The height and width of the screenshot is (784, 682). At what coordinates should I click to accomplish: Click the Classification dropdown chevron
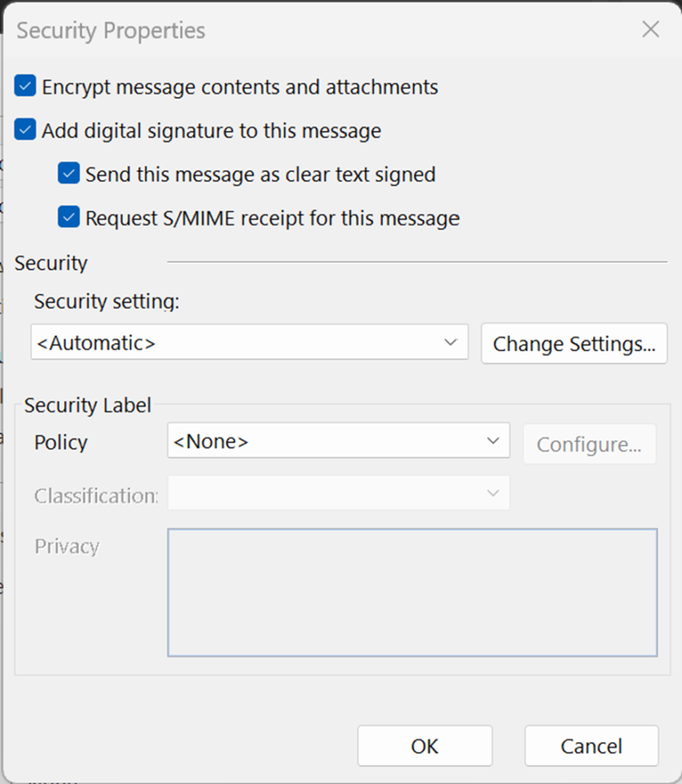(494, 493)
